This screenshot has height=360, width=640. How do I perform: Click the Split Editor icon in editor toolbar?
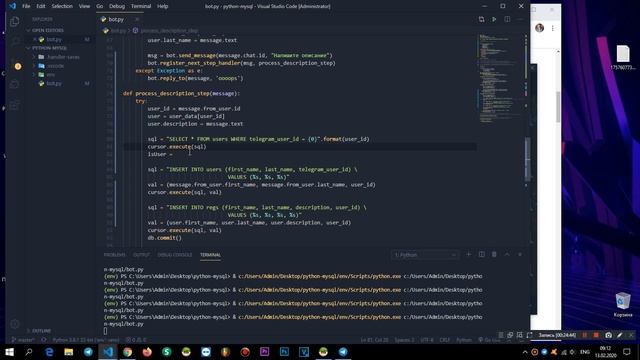pos(507,19)
